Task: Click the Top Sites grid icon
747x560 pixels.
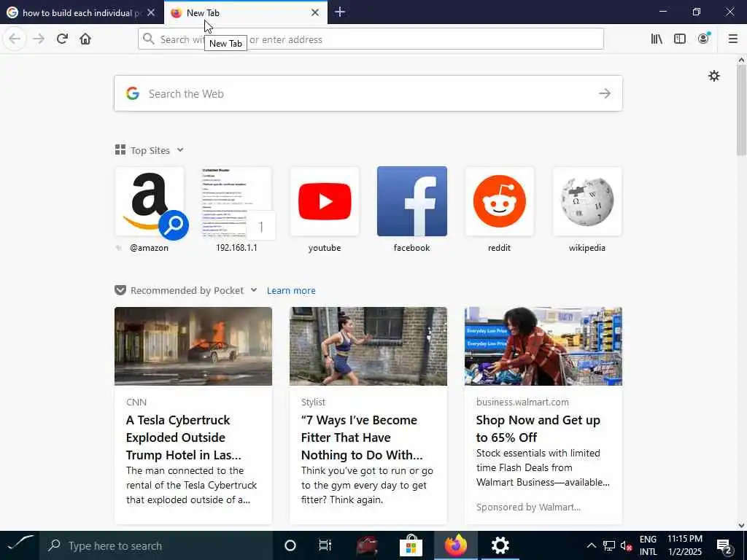Action: pyautogui.click(x=120, y=150)
